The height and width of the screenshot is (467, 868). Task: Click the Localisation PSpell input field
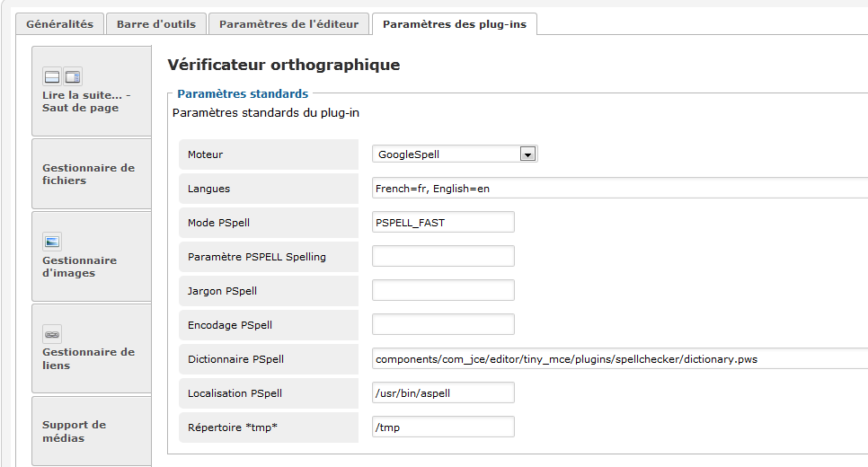pos(443,393)
